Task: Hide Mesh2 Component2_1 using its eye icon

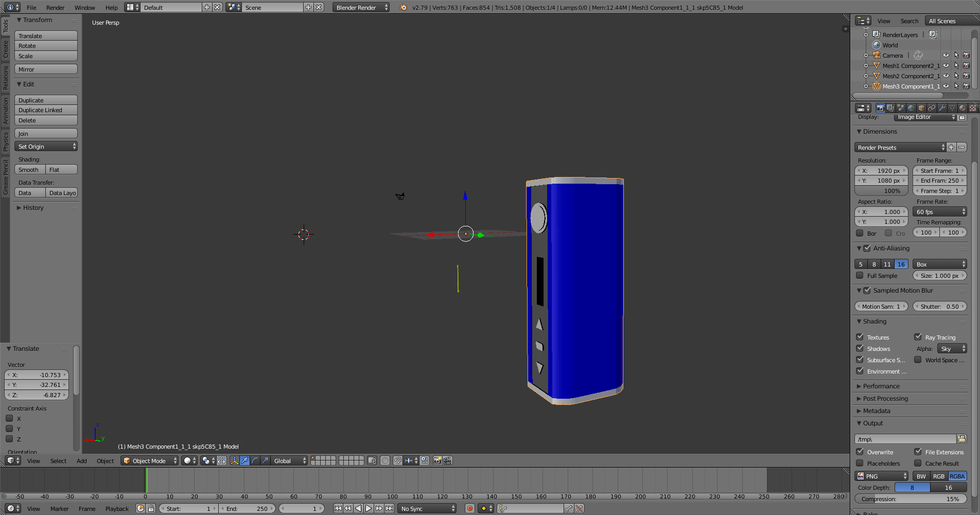Action: point(946,76)
